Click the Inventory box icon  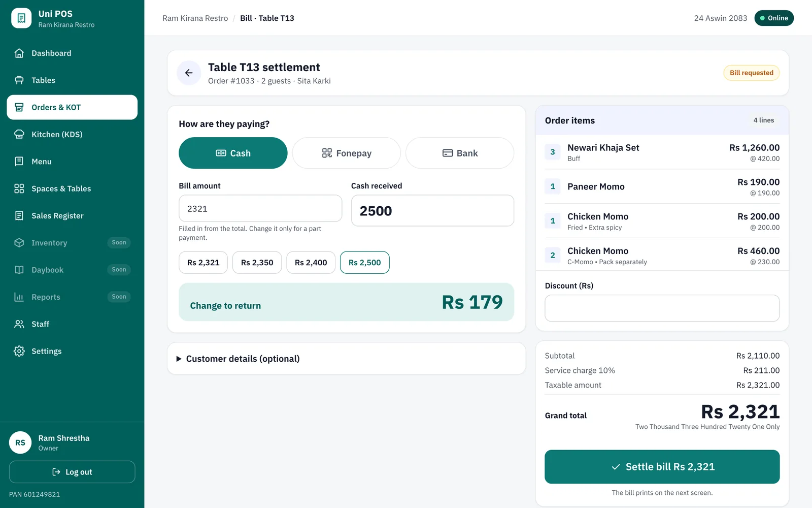(x=19, y=243)
